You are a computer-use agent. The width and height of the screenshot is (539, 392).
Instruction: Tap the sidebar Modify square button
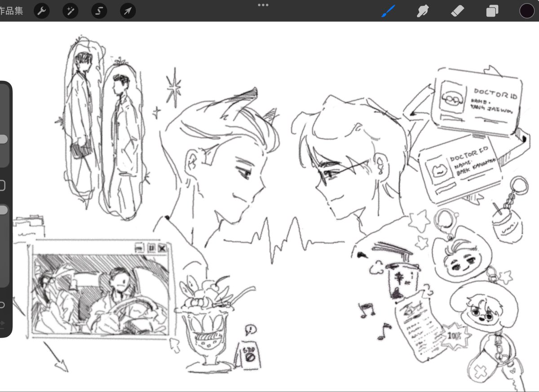[2, 185]
